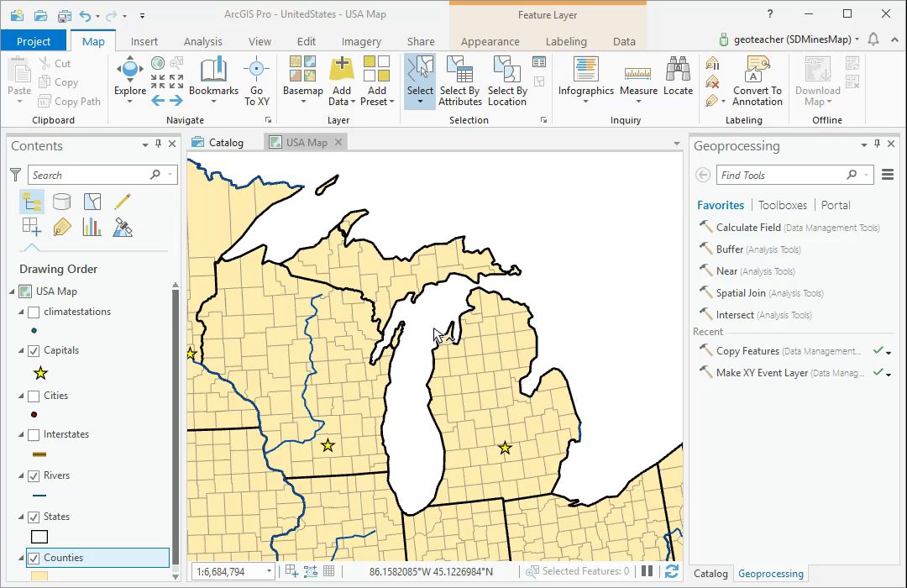Screen dimensions: 907x588
Task: Open Select By Location
Action: coord(507,81)
